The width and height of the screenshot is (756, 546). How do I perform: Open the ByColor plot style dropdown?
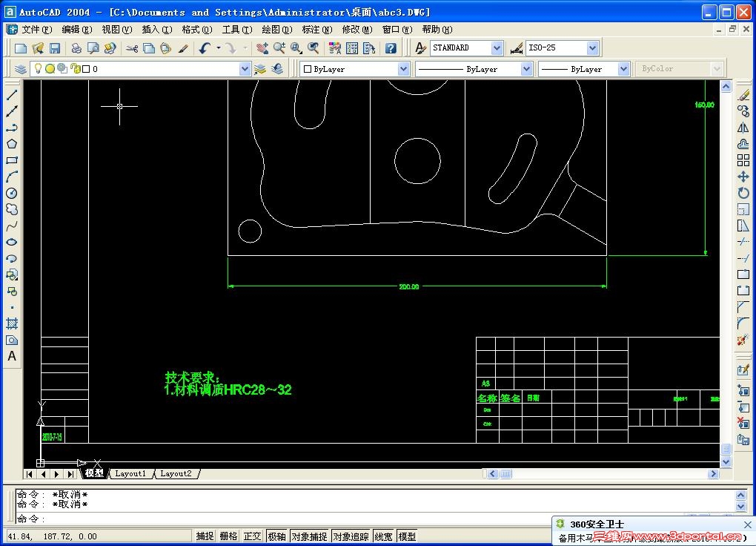pyautogui.click(x=717, y=69)
